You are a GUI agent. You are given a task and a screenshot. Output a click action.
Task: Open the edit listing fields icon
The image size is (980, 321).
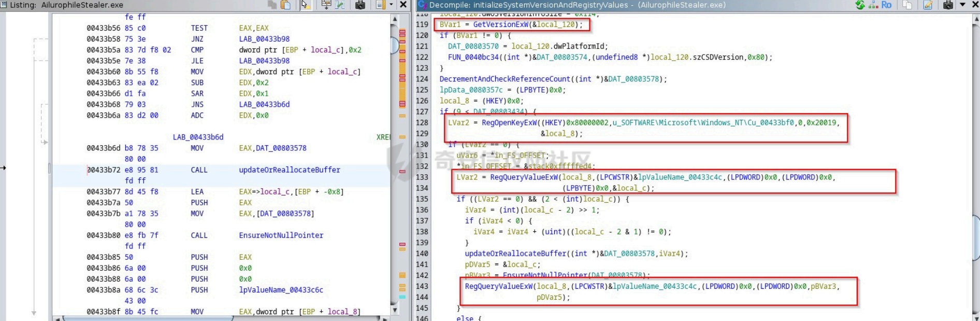[326, 5]
